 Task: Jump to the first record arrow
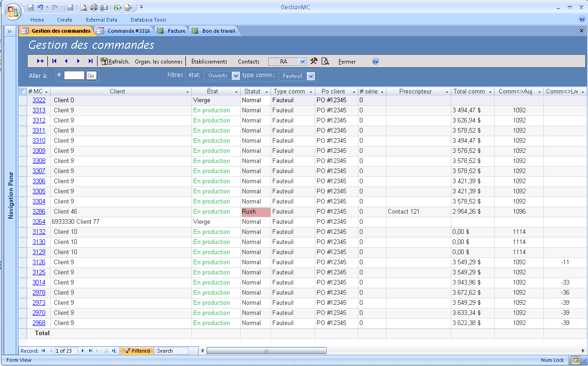[x=54, y=61]
